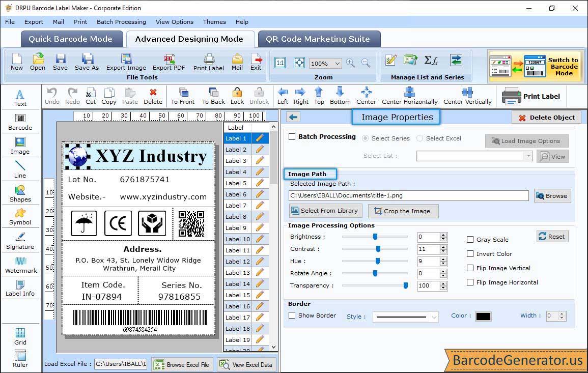Create a New label file
This screenshot has width=588, height=373.
pos(16,62)
